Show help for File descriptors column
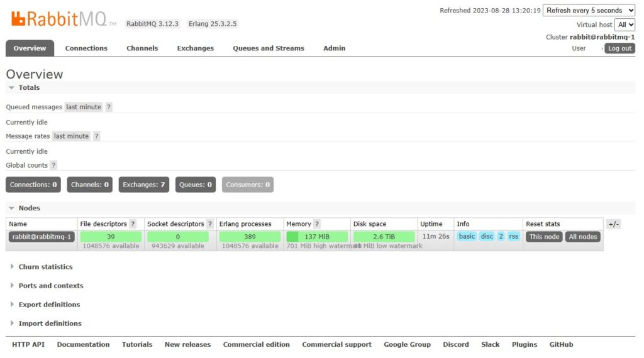The image size is (644, 358). [x=133, y=224]
